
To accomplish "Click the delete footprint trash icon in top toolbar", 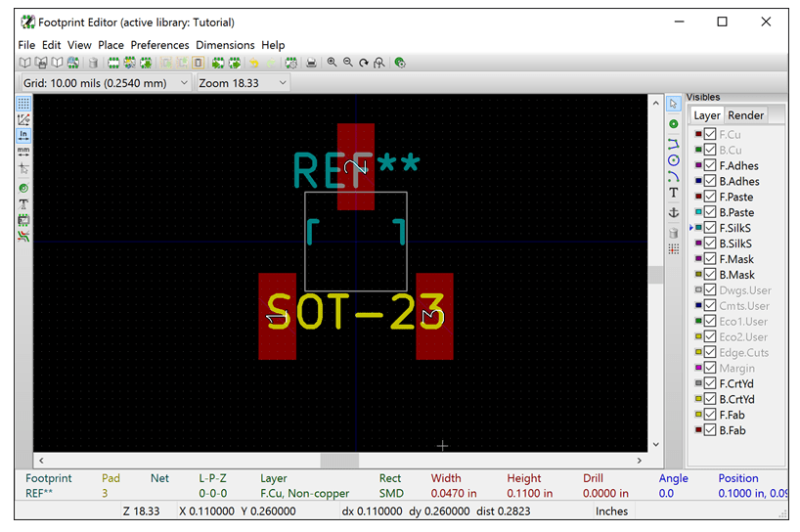I will (93, 63).
